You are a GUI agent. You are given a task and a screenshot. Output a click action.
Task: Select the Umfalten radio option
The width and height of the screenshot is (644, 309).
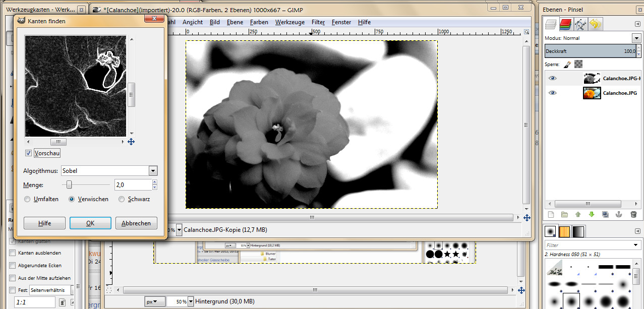(x=28, y=199)
